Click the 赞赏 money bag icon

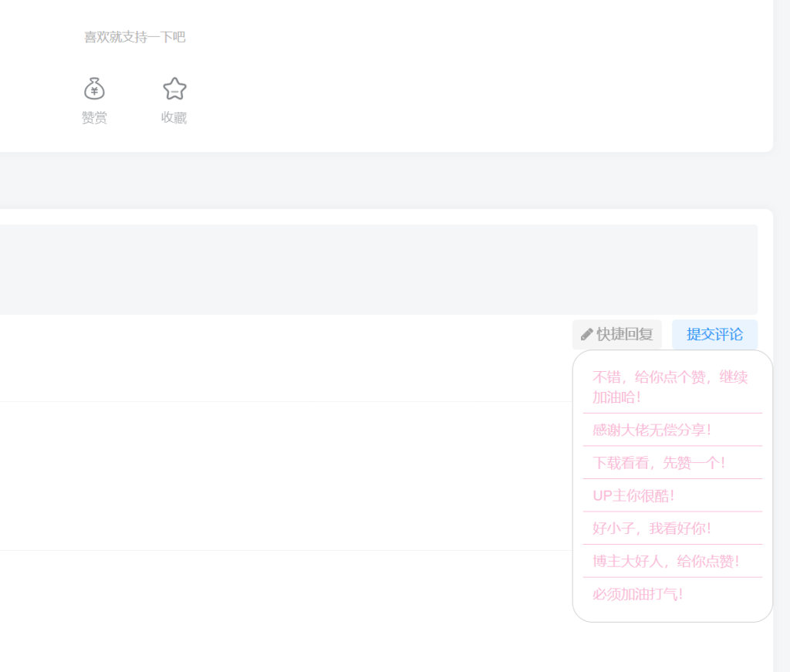pos(94,89)
